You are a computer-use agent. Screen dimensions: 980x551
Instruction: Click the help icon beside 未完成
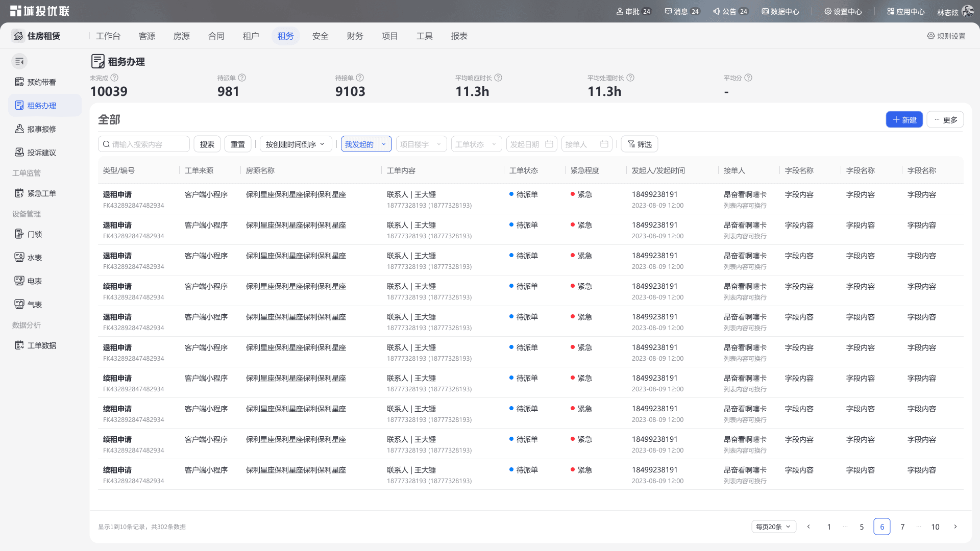(x=114, y=78)
